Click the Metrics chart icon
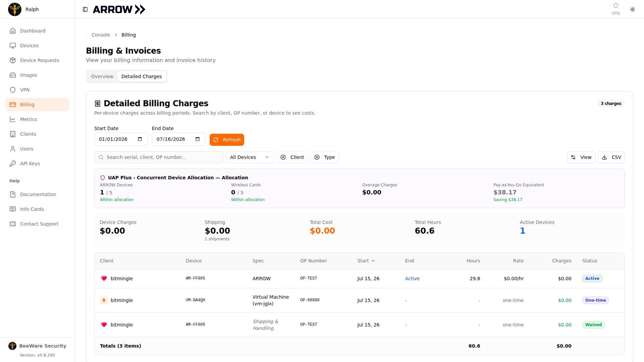This screenshot has height=362, width=644. (x=13, y=119)
